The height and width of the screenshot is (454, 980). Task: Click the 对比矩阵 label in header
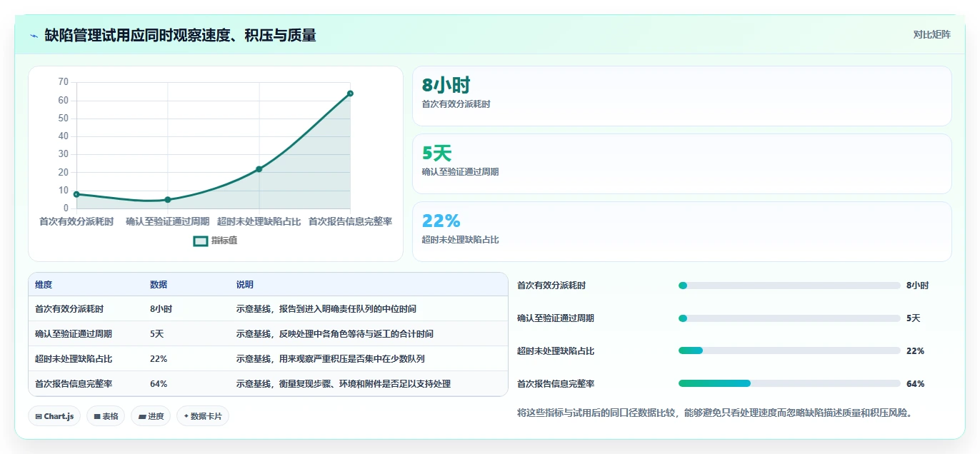[932, 34]
